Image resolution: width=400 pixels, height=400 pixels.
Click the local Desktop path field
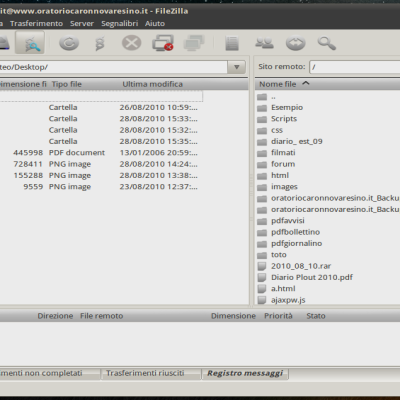pos(113,67)
